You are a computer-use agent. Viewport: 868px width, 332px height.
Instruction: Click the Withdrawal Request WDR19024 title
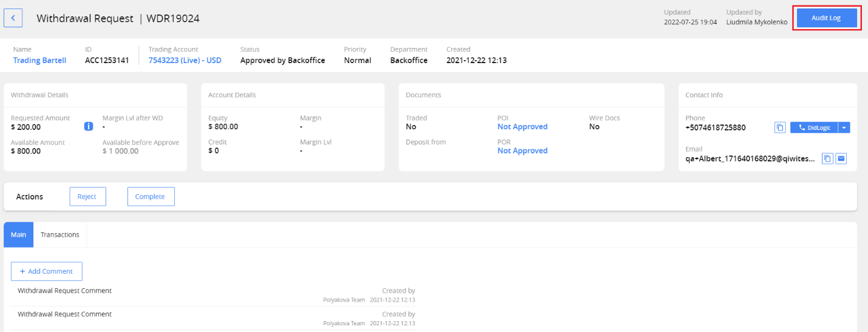point(118,18)
